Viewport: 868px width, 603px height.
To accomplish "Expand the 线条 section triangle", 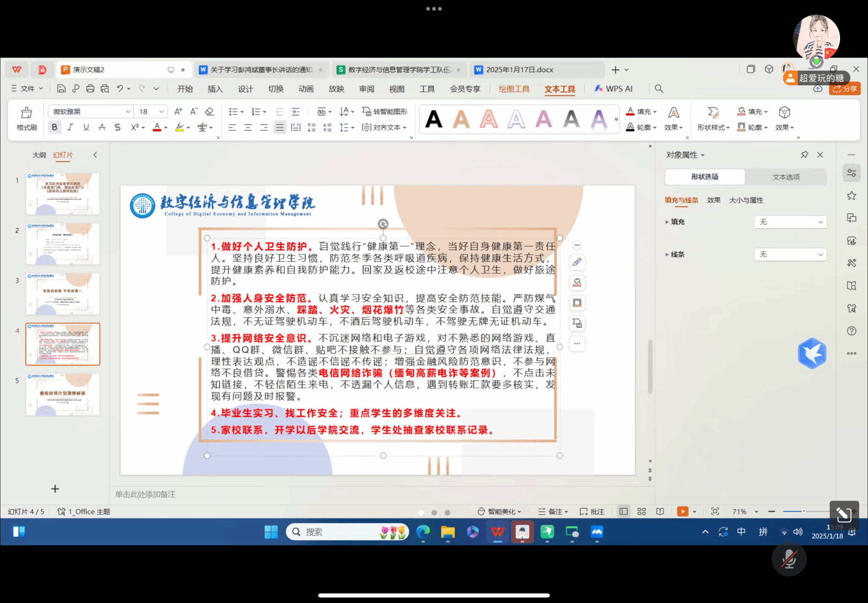I will 667,255.
